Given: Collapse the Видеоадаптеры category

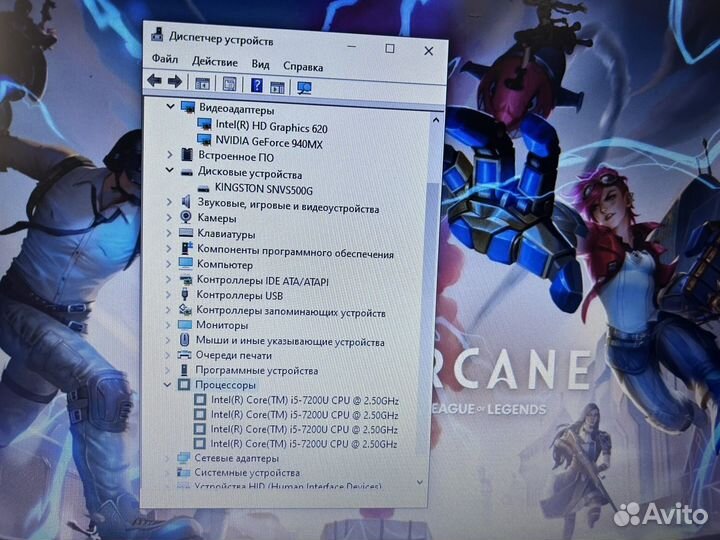Looking at the screenshot, I should 170,107.
